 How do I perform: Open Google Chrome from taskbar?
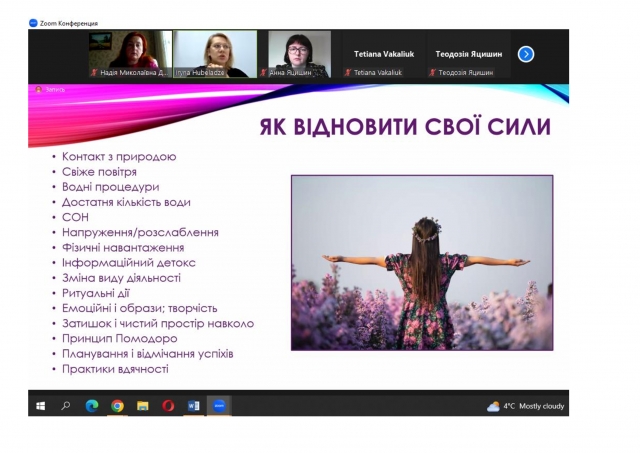pyautogui.click(x=117, y=406)
